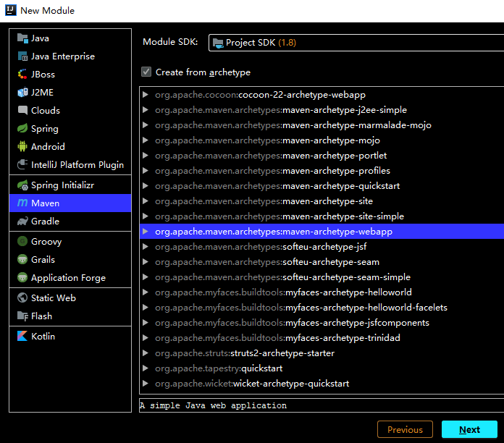Click the Groovy G icon
The height and width of the screenshot is (443, 504).
point(22,241)
